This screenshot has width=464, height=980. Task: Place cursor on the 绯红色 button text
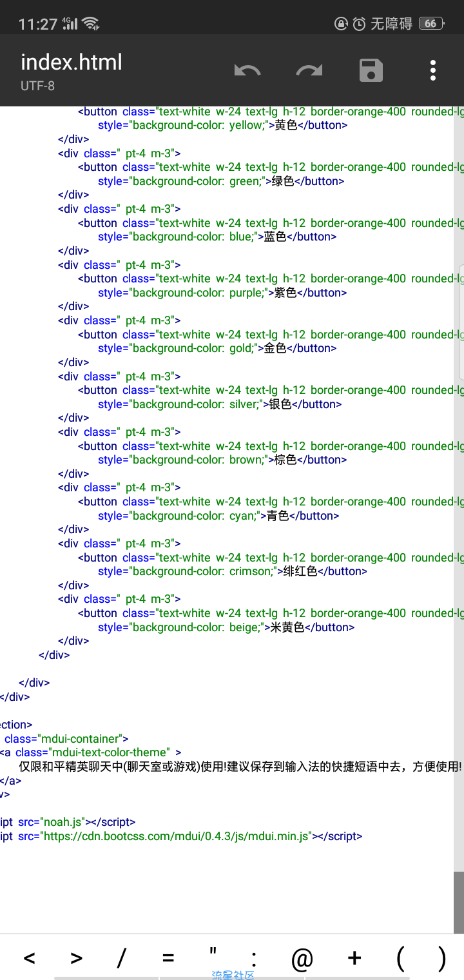point(300,571)
